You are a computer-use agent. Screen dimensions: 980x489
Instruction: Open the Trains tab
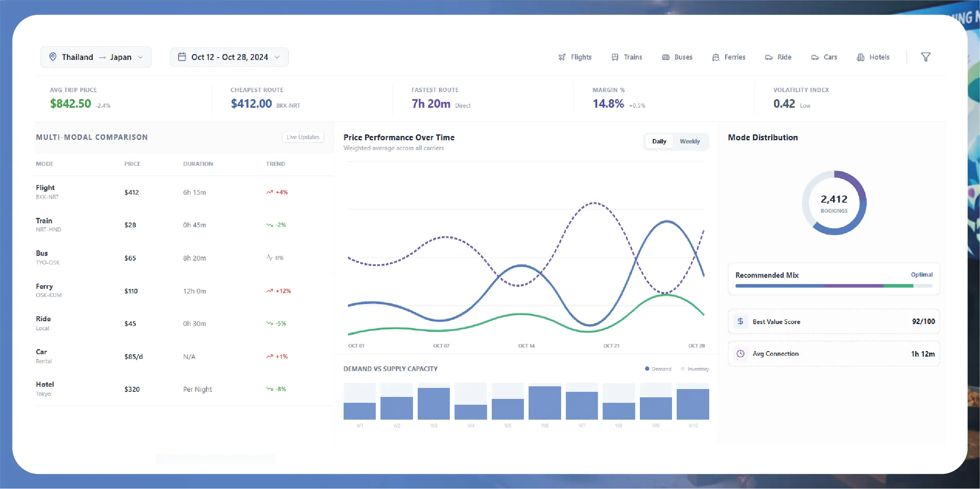(x=627, y=57)
